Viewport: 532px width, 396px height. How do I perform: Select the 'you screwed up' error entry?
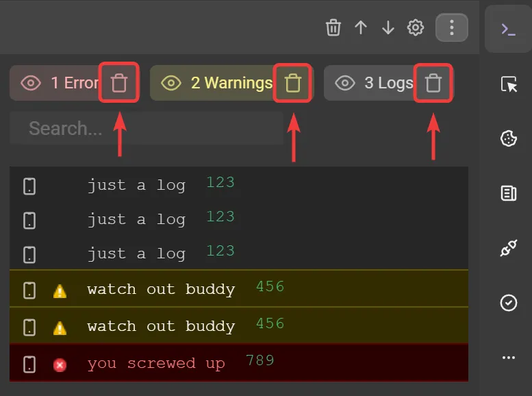coord(156,364)
